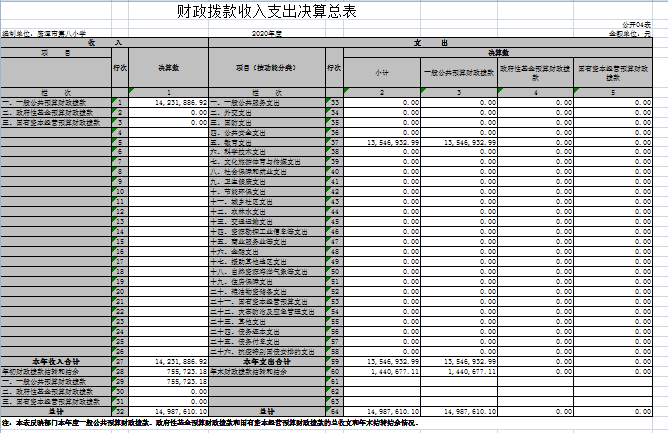Viewport: 668px width, 433px height.
Task: Click the 九、卫生健康支出 cell
Action: click(267, 182)
